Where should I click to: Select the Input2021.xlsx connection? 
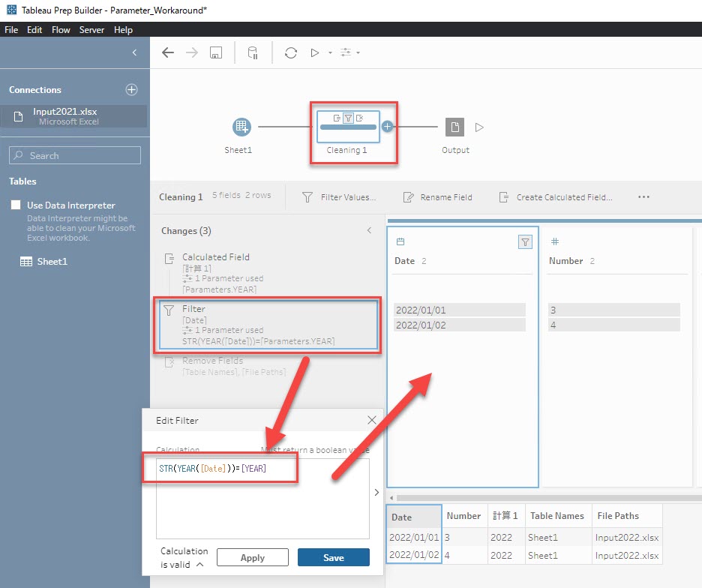[x=73, y=116]
